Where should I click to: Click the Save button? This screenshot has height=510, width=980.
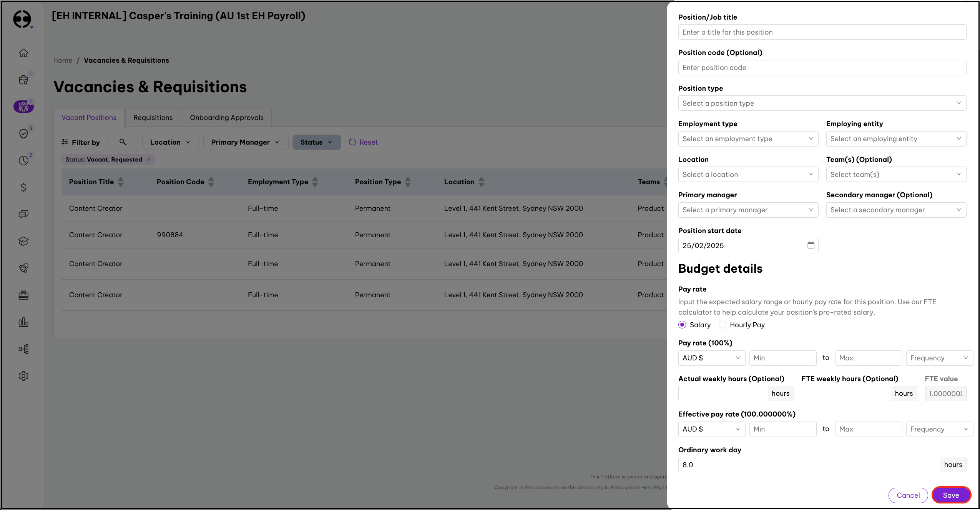951,495
